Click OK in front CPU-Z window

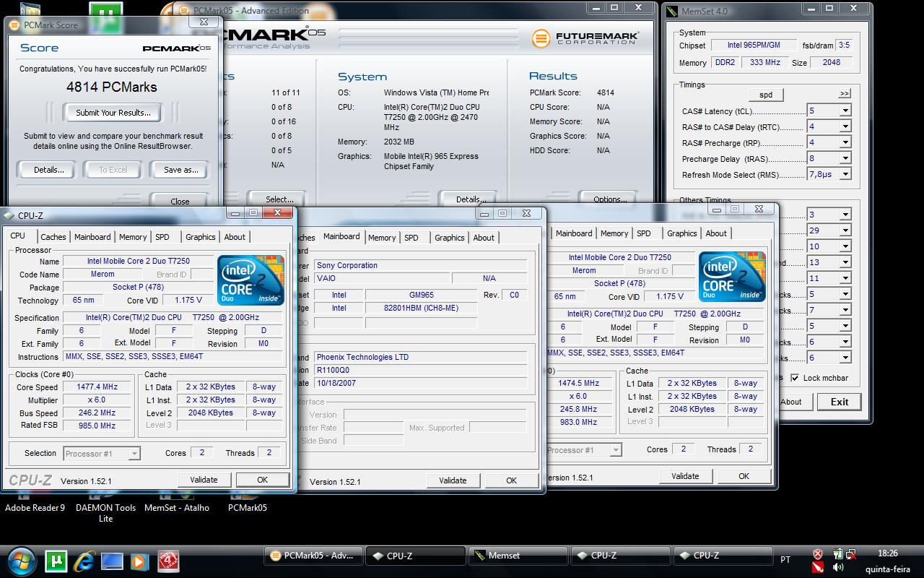tap(263, 480)
